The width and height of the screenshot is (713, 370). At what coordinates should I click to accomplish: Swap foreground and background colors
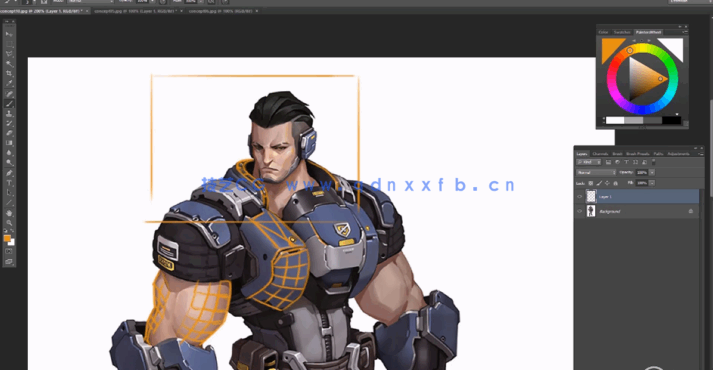coord(12,231)
